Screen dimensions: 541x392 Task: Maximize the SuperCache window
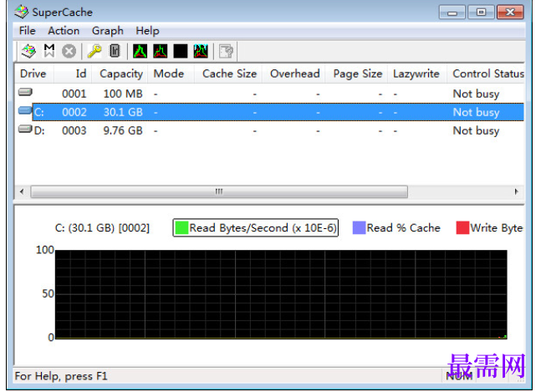coord(481,13)
